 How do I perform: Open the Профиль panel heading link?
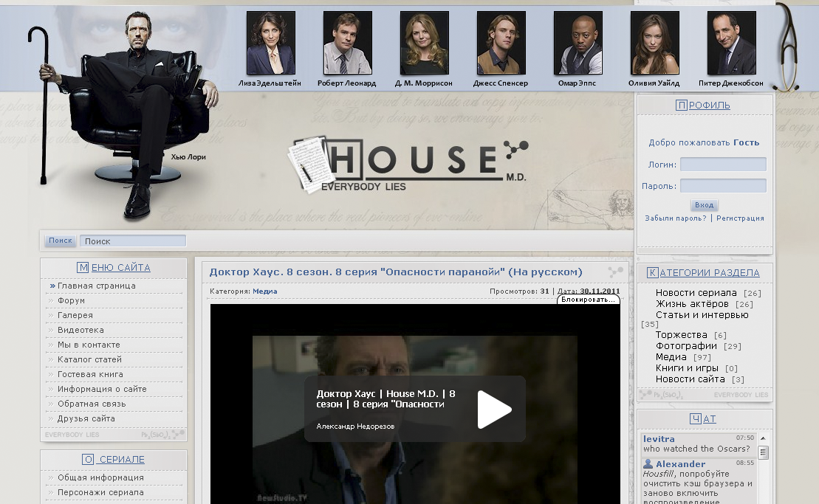703,106
